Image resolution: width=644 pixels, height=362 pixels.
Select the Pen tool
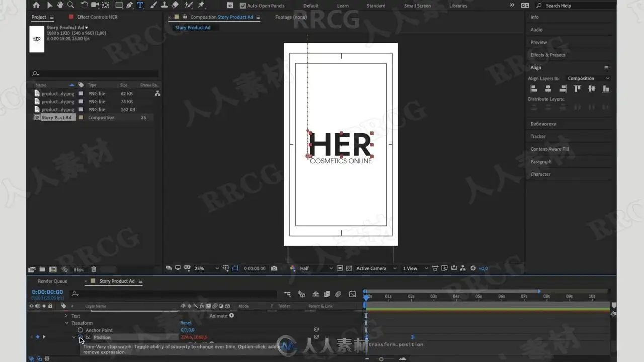click(x=130, y=5)
